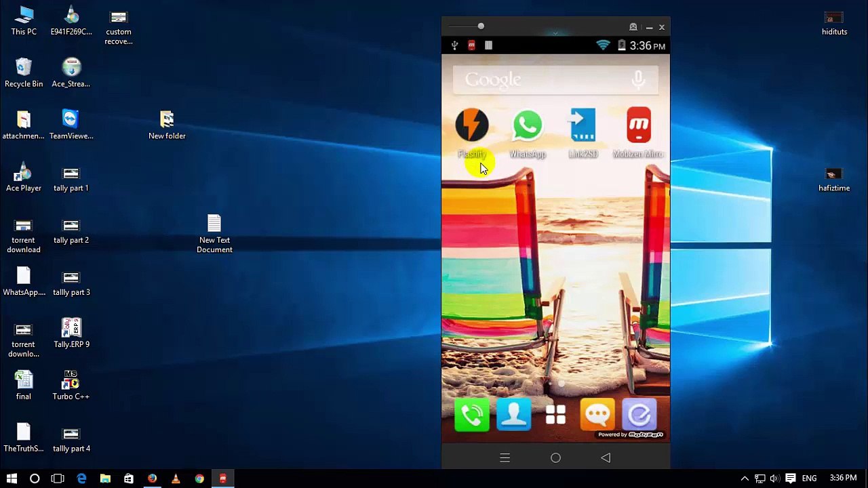Tap the Wi-Fi status icon on phone
Viewport: 868px width, 488px height.
tap(603, 45)
